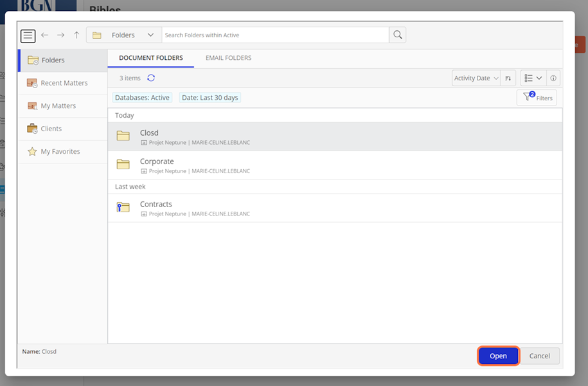
Task: Click the forward arrow navigation icon
Action: point(60,35)
